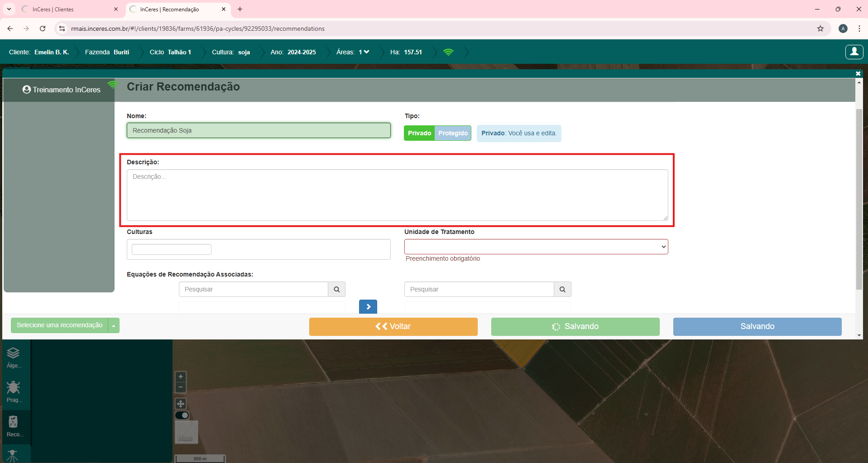
Task: Click into the Descrição text area
Action: click(x=397, y=195)
